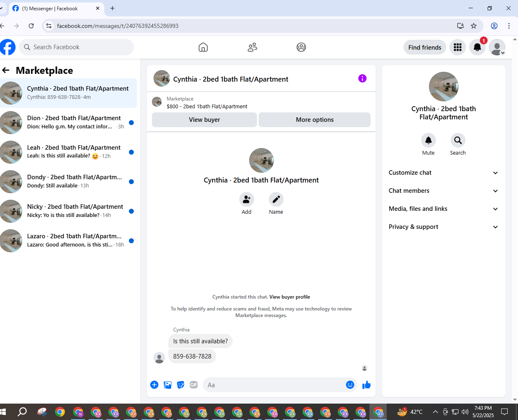Click the message text 859-638-7828
Viewport: 518px width, 420px height.
click(x=192, y=356)
